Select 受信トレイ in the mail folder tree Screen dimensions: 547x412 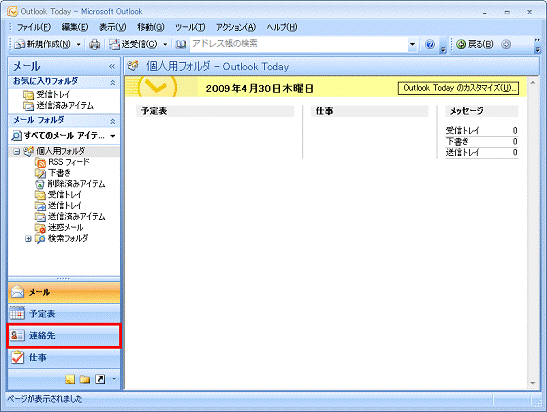tap(64, 195)
